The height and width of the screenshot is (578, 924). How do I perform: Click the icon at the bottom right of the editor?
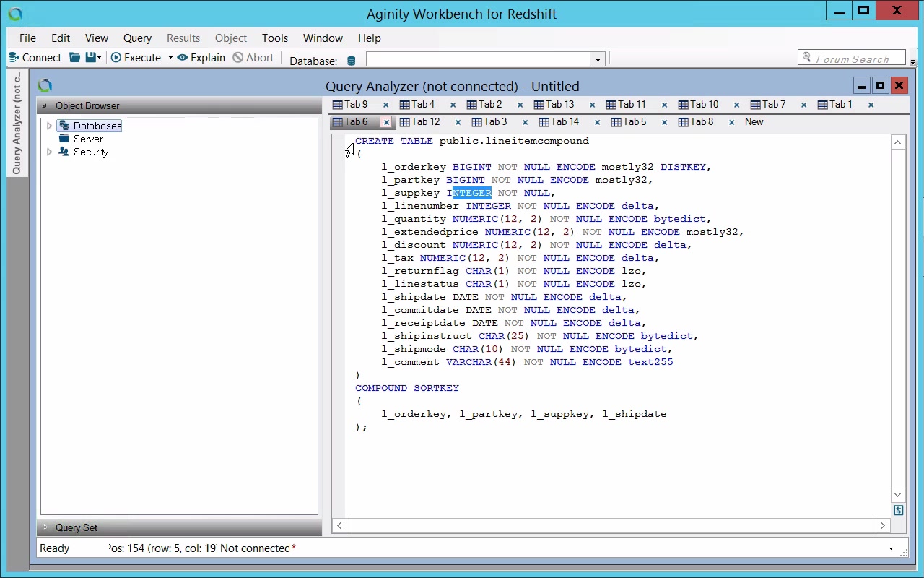[898, 510]
